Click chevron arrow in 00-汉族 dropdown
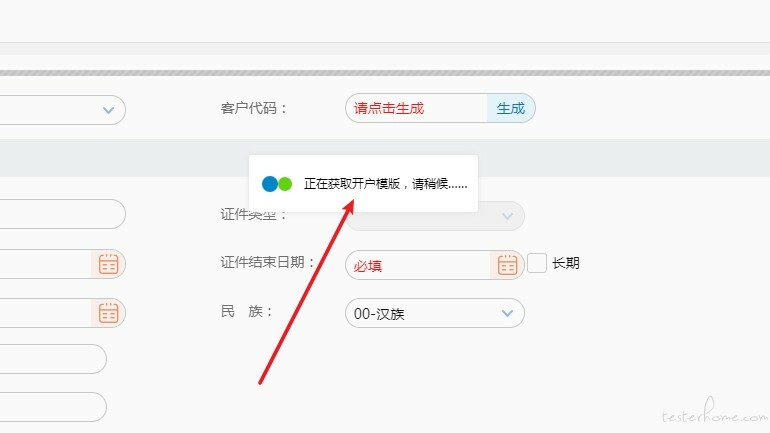 (x=507, y=313)
